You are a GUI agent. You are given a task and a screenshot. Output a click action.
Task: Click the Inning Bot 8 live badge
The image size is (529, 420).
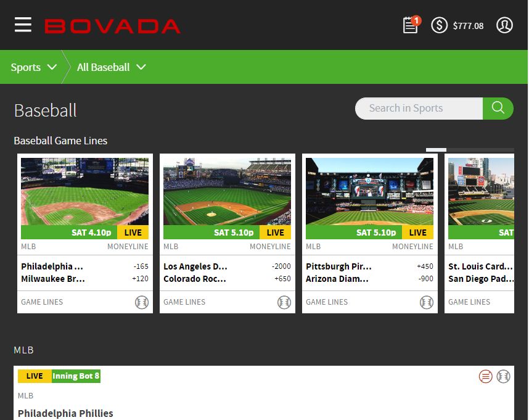click(76, 376)
